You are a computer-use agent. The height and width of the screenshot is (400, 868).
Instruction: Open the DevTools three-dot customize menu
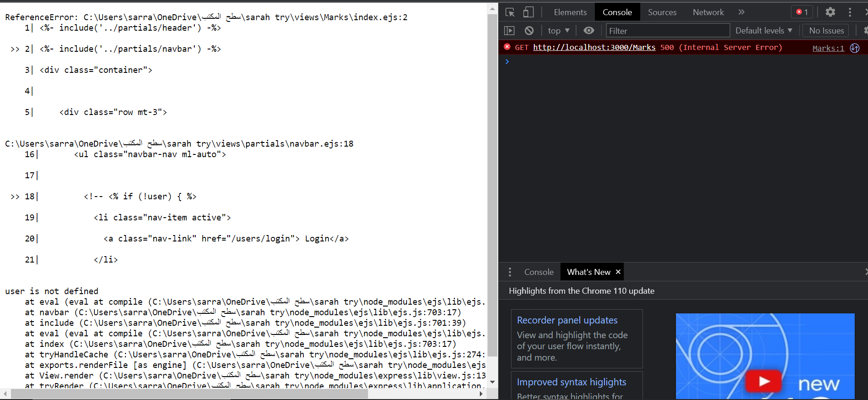pyautogui.click(x=850, y=12)
